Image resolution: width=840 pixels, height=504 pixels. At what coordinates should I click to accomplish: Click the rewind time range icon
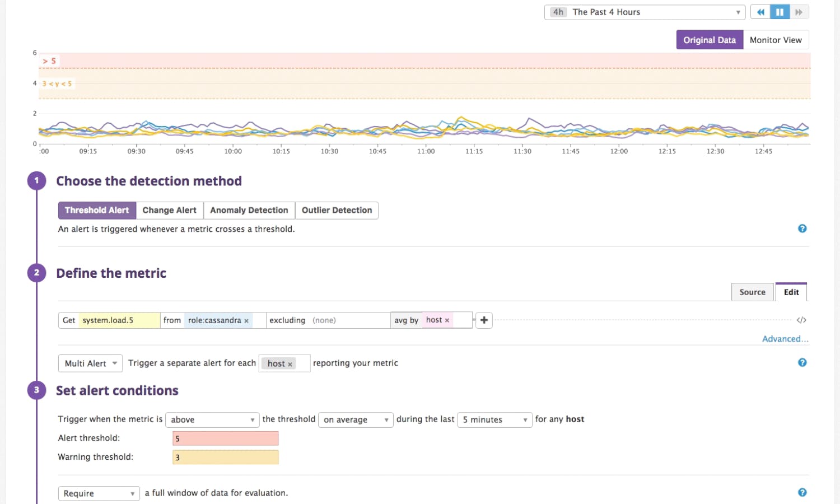coord(760,12)
